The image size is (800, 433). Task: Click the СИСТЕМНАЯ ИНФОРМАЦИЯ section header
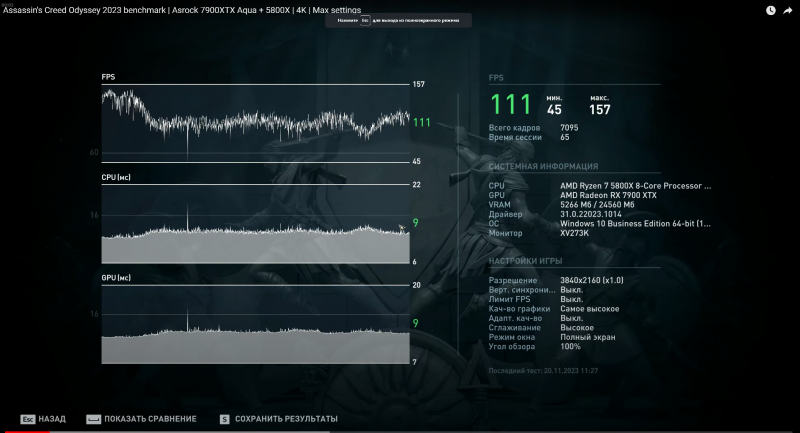pos(543,167)
